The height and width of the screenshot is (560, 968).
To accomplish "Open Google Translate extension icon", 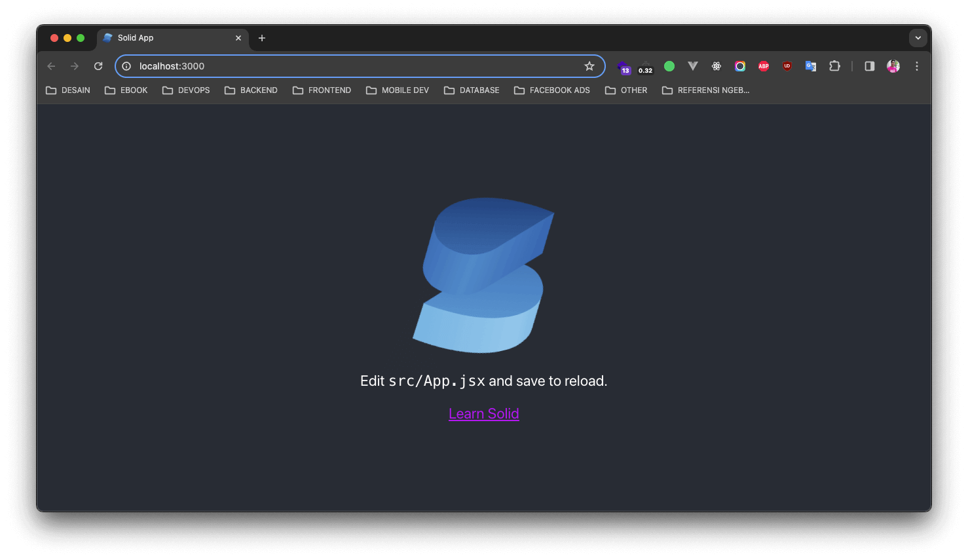I will [811, 66].
